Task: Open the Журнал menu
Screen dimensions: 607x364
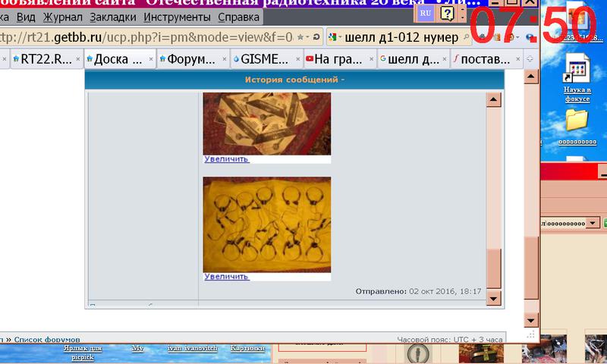Action: [63, 17]
